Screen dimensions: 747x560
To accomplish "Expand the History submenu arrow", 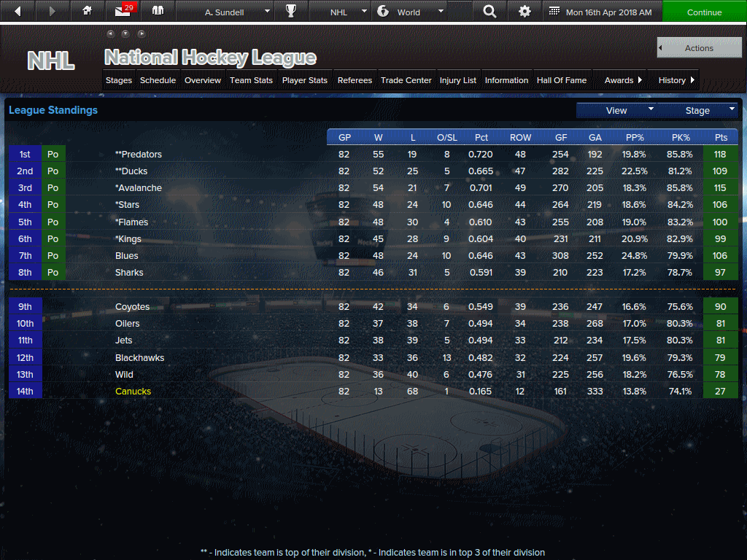I will tap(692, 80).
